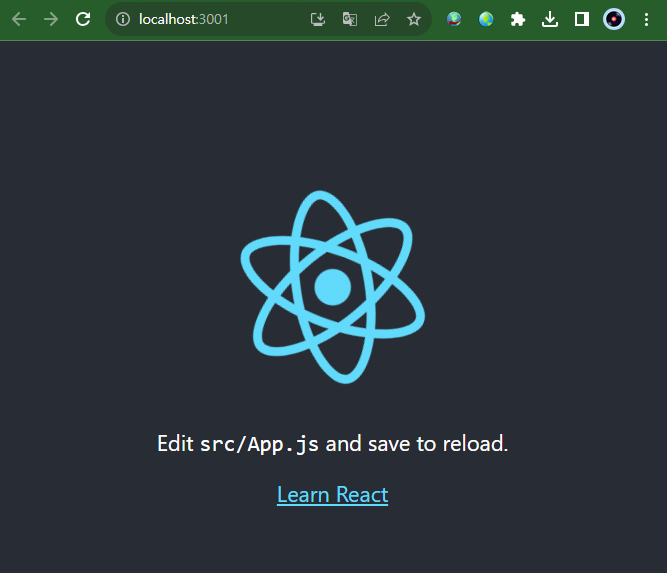
Task: Install app icon in address bar
Action: (x=318, y=19)
